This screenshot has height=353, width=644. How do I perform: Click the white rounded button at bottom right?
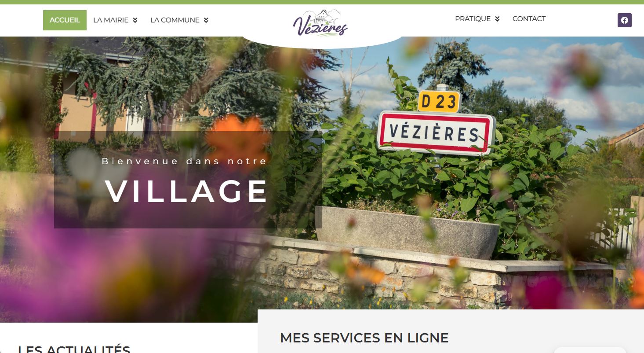[589, 350]
